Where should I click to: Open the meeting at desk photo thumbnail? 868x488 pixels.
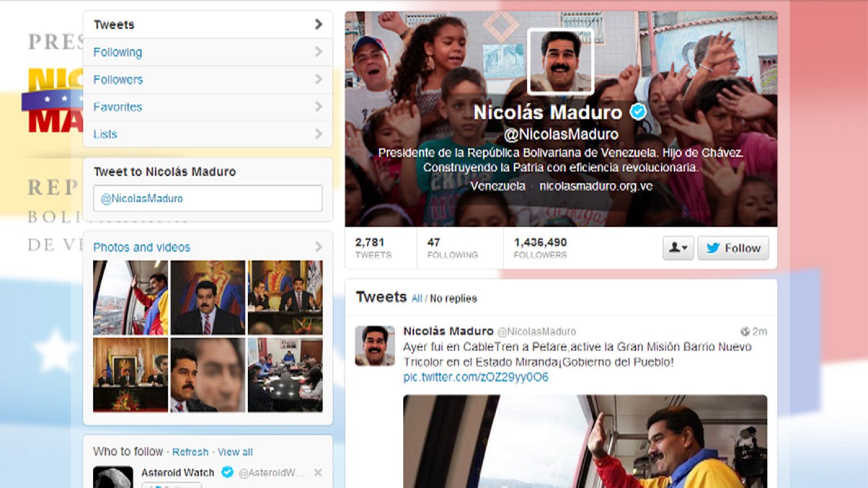285,298
